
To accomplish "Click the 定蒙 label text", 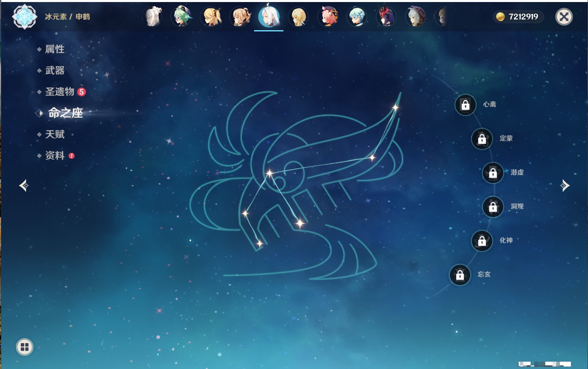I will [x=506, y=139].
